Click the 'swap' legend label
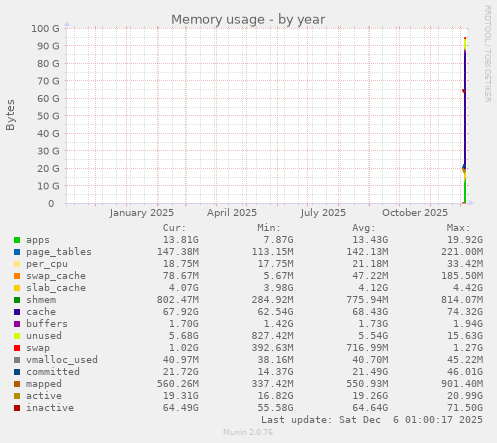The height and width of the screenshot is (443, 497). pos(38,348)
